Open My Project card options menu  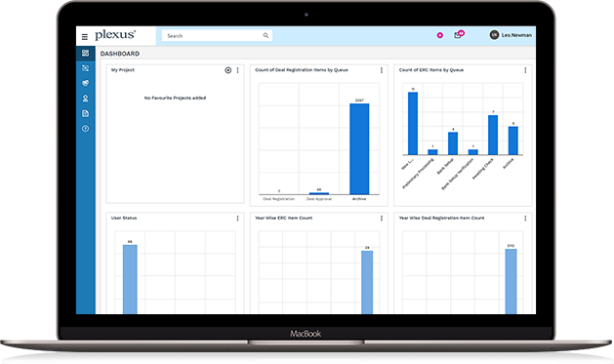[237, 70]
